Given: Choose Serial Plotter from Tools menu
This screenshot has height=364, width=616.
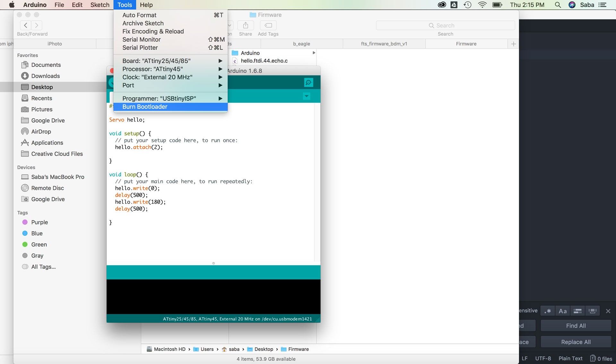Looking at the screenshot, I should pos(170,47).
